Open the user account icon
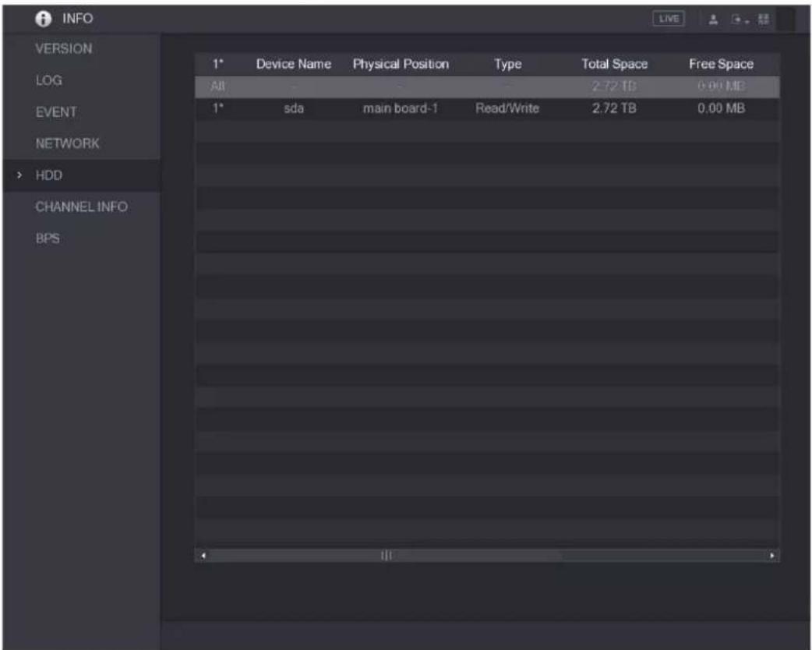Viewport: 812px width, 650px height. tap(713, 19)
